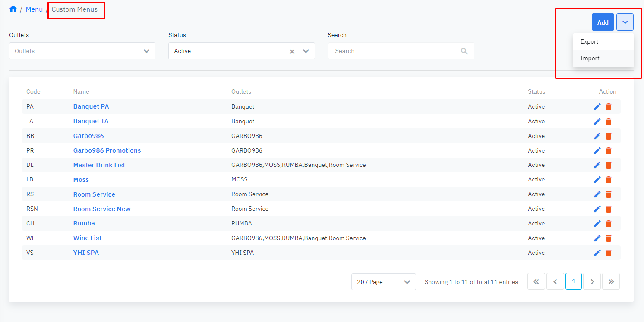Delete the Banquet TA menu
This screenshot has height=322, width=644.
609,122
